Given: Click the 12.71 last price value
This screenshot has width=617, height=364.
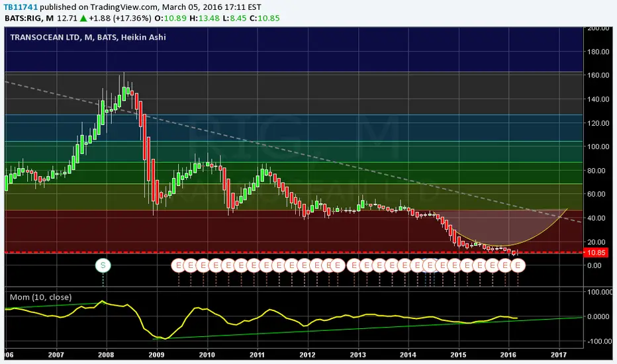Looking at the screenshot, I should 67,18.
